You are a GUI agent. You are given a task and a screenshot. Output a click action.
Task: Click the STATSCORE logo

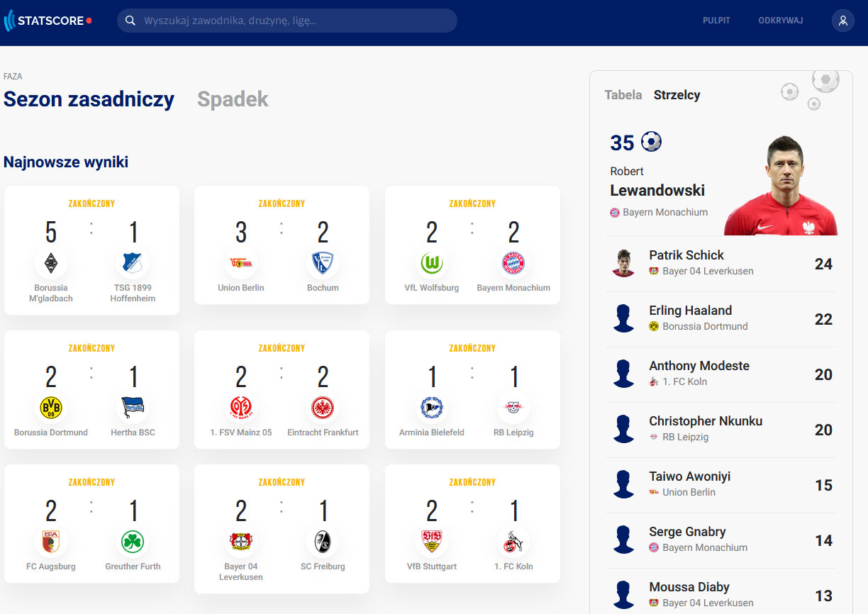click(x=48, y=21)
